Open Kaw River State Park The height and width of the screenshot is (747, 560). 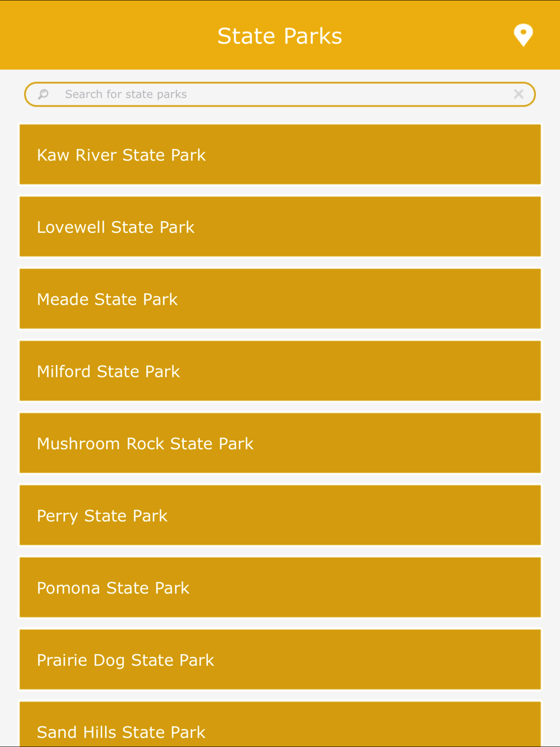(280, 155)
